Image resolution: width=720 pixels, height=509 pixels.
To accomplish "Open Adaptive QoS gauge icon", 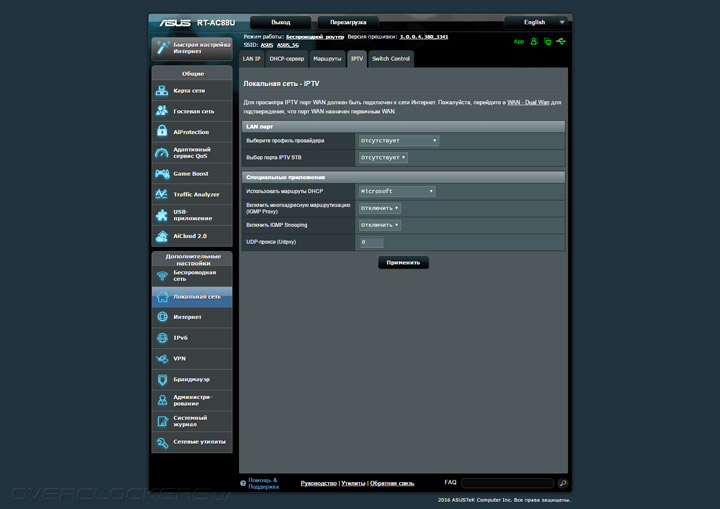I will tap(162, 153).
